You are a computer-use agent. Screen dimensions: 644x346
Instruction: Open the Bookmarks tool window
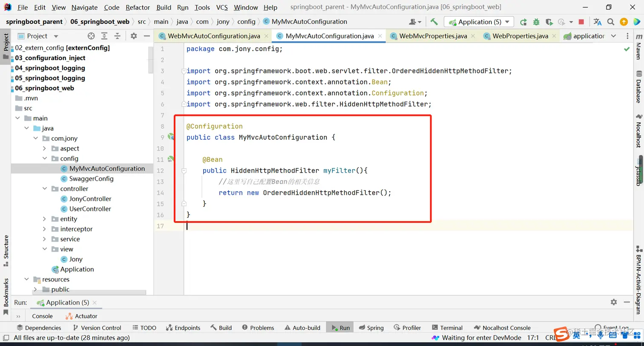6,297
